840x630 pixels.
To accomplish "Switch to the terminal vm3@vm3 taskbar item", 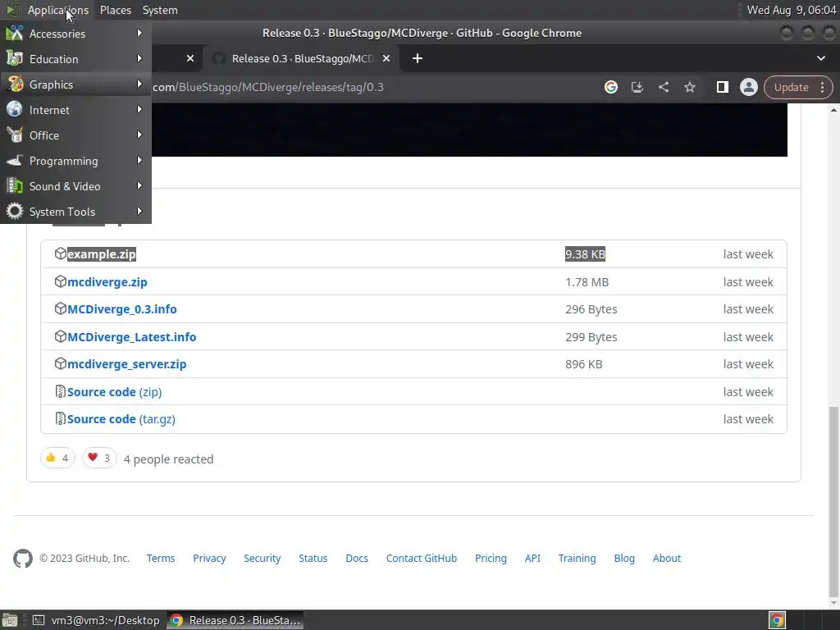I will point(97,620).
